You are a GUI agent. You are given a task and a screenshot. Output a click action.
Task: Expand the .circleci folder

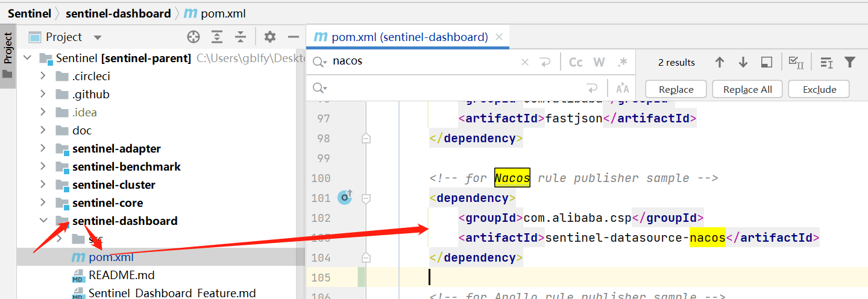(43, 76)
